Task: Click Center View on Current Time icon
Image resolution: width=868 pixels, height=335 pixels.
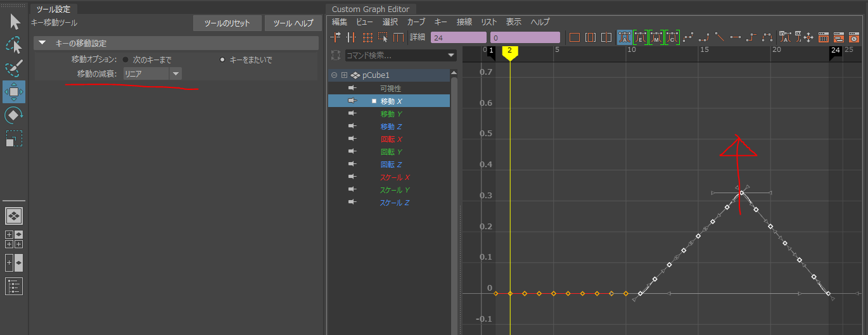Action: [x=606, y=37]
